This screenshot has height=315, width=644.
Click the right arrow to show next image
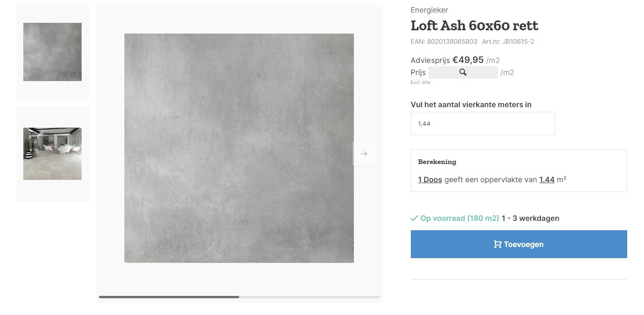click(x=364, y=154)
